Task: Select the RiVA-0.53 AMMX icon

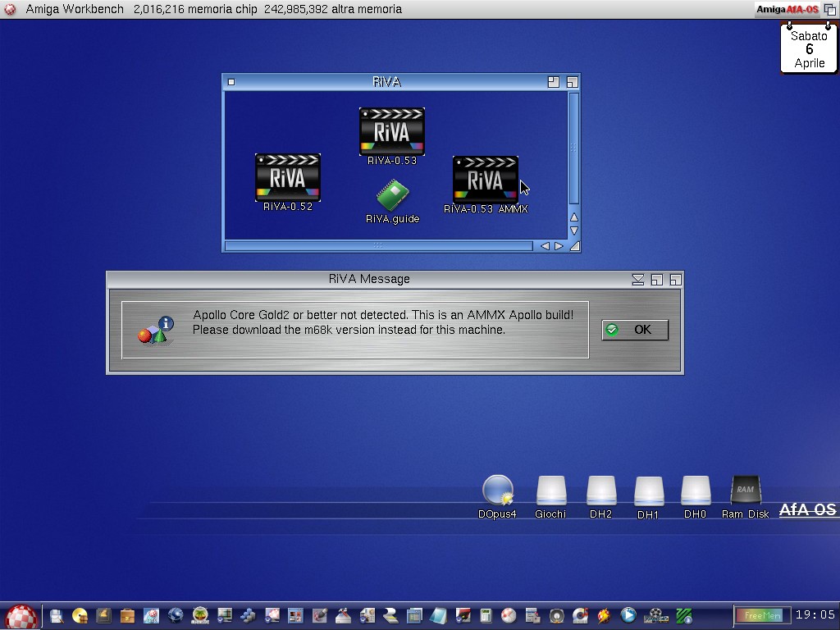Action: 485,180
